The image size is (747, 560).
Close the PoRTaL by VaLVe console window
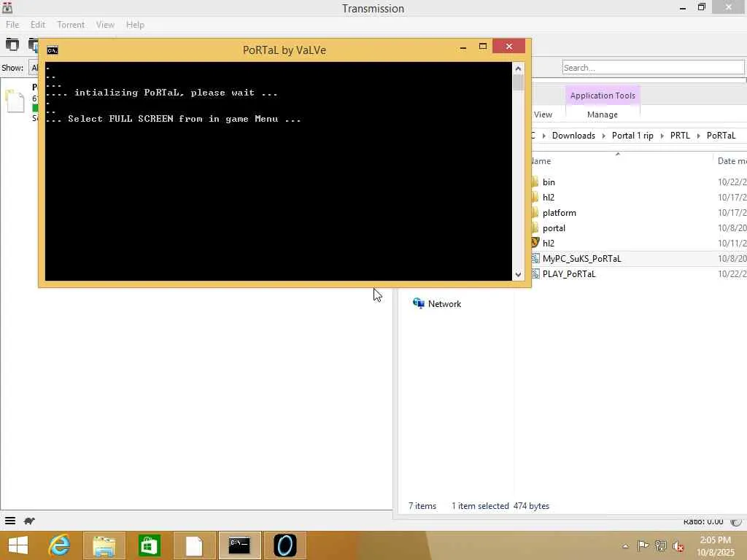point(508,46)
